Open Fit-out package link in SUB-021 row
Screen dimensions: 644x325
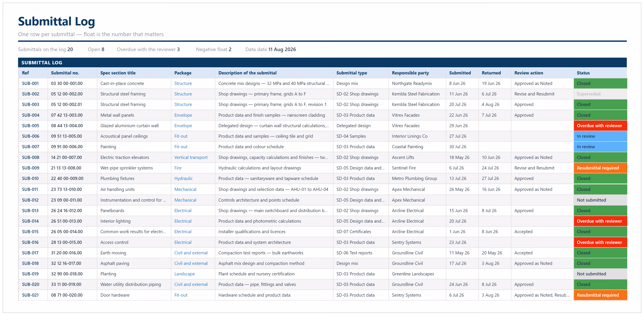[181, 295]
